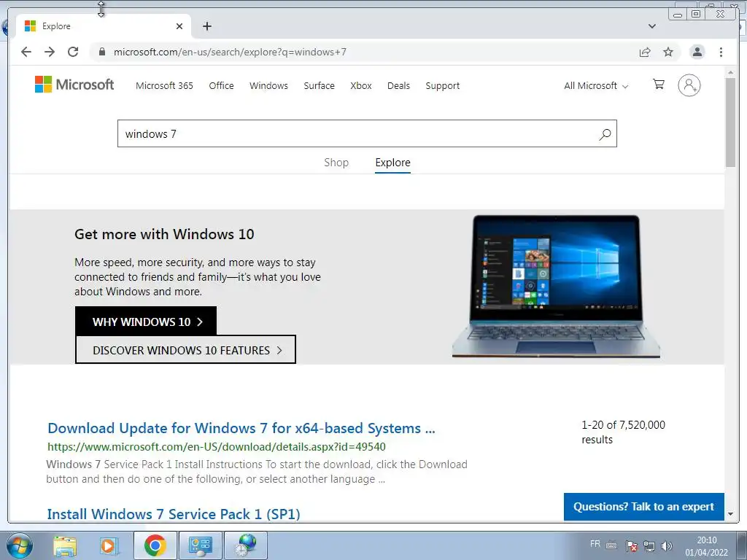747x560 pixels.
Task: Click the page scroll up arrow
Action: click(730, 73)
